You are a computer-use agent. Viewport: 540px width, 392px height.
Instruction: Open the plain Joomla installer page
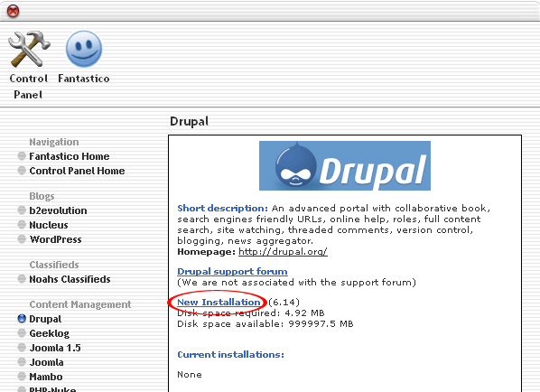click(x=46, y=362)
